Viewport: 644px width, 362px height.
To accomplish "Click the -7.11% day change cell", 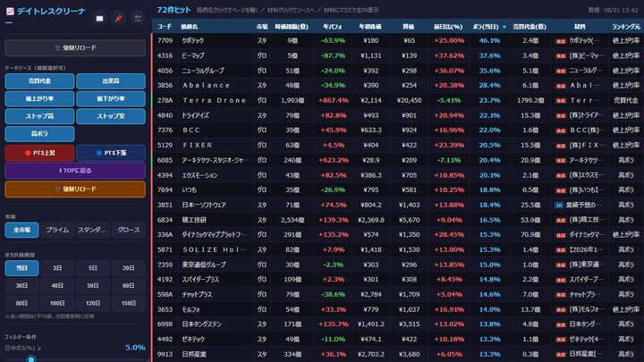I will pos(448,160).
